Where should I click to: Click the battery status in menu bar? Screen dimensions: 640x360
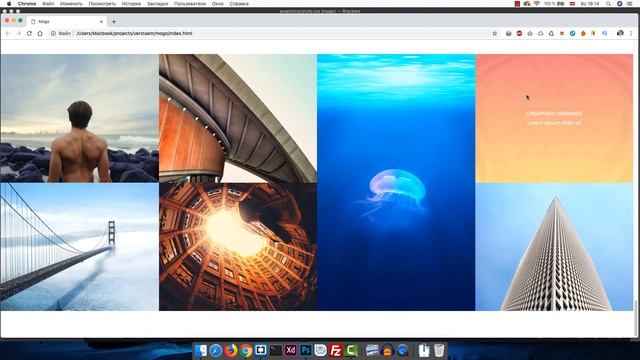click(554, 4)
